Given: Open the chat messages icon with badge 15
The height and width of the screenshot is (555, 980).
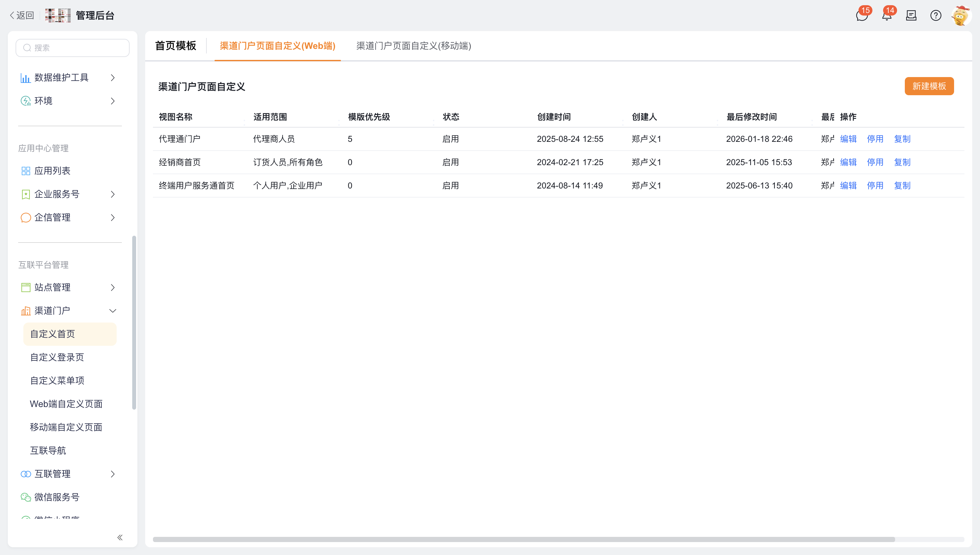Looking at the screenshot, I should click(861, 16).
